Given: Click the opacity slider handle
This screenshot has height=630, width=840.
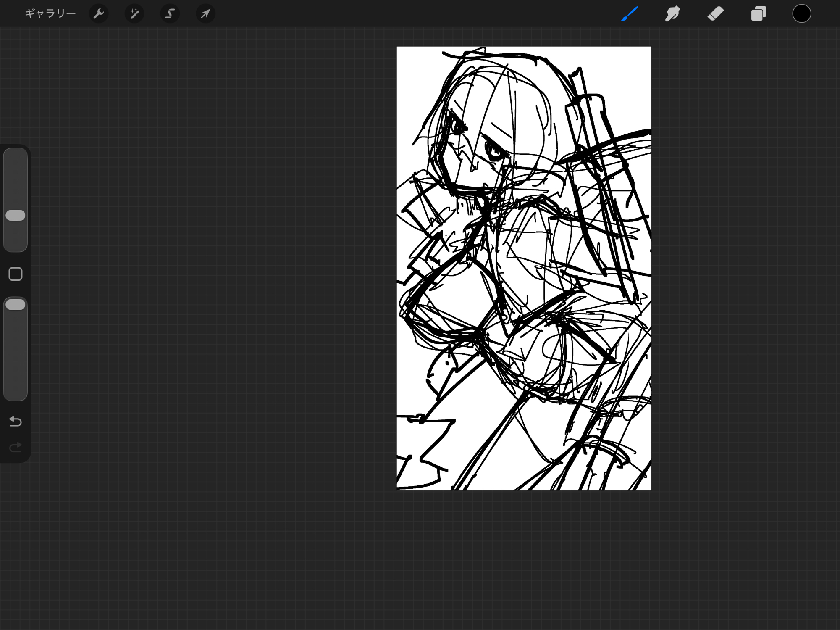Looking at the screenshot, I should point(16,305).
